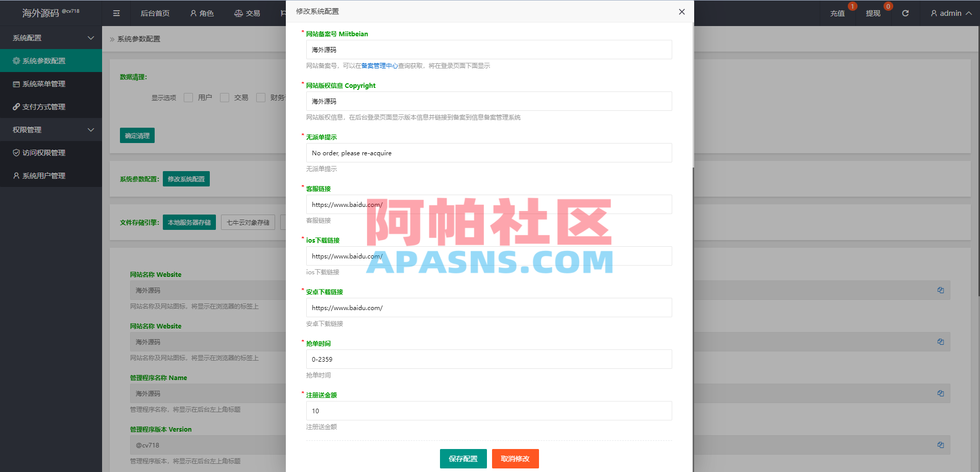Screen dimensions: 980x472
Task: Open the sidebar collapse hamburger icon
Action: (116, 13)
